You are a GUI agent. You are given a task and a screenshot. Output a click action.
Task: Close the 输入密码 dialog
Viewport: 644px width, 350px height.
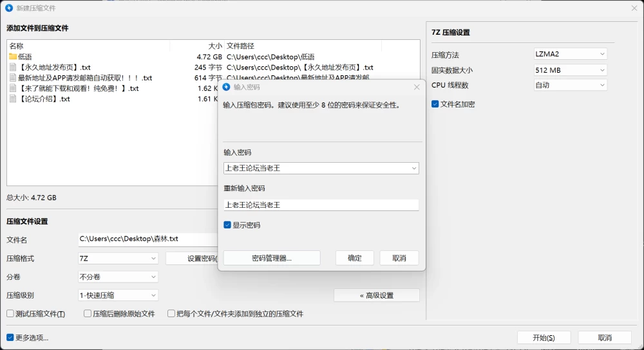[x=417, y=87]
